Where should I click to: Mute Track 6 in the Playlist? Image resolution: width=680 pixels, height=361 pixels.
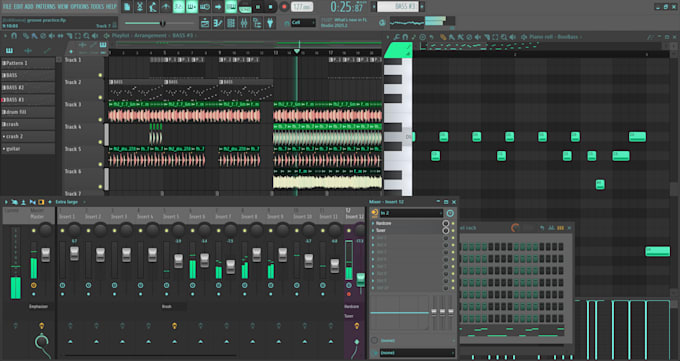click(100, 187)
